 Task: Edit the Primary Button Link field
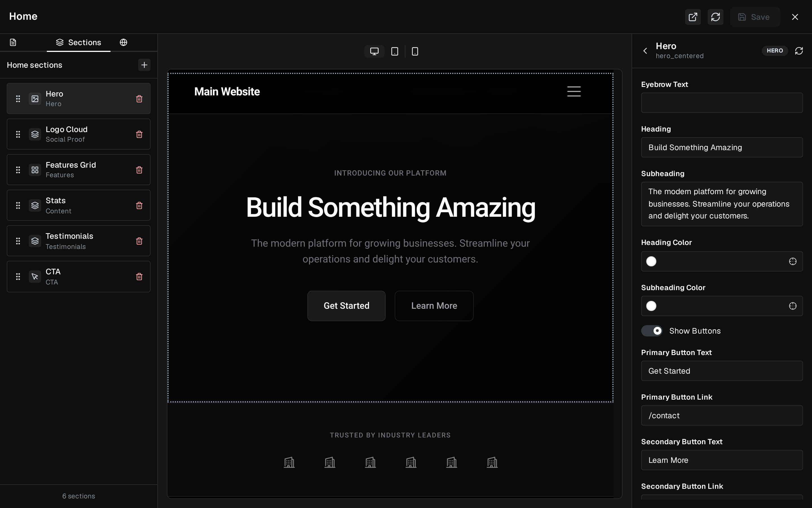pos(722,416)
